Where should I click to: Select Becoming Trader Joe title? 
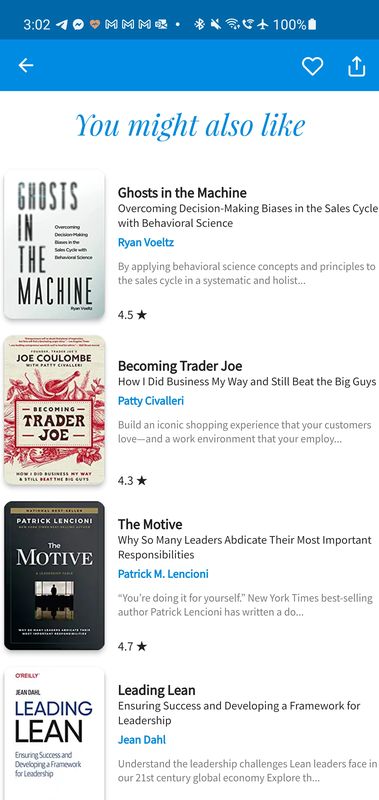tap(180, 366)
